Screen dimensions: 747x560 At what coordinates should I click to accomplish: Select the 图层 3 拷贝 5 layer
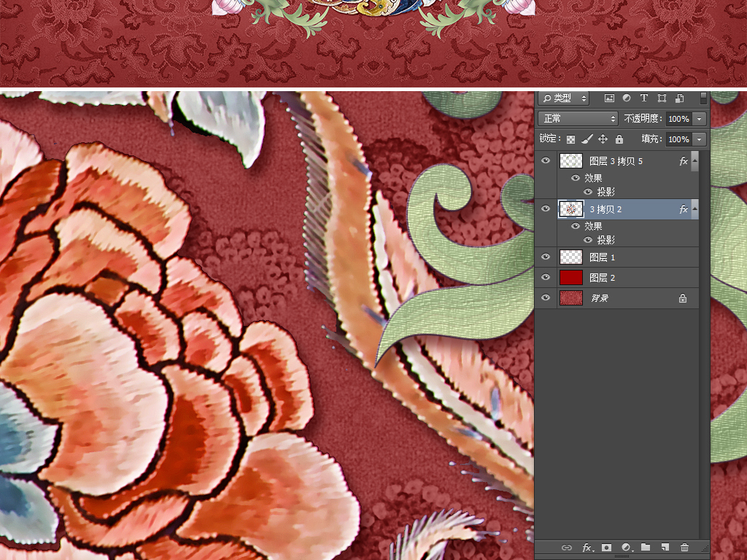coord(627,161)
